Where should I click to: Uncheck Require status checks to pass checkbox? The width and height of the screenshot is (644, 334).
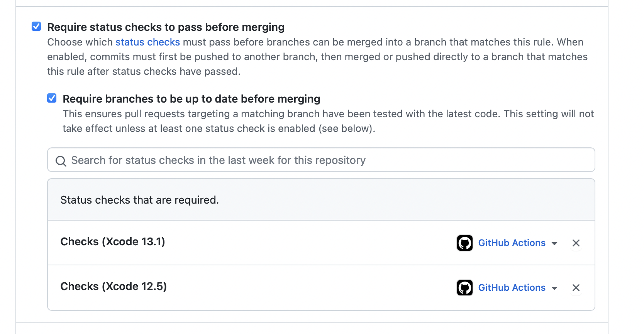point(36,27)
